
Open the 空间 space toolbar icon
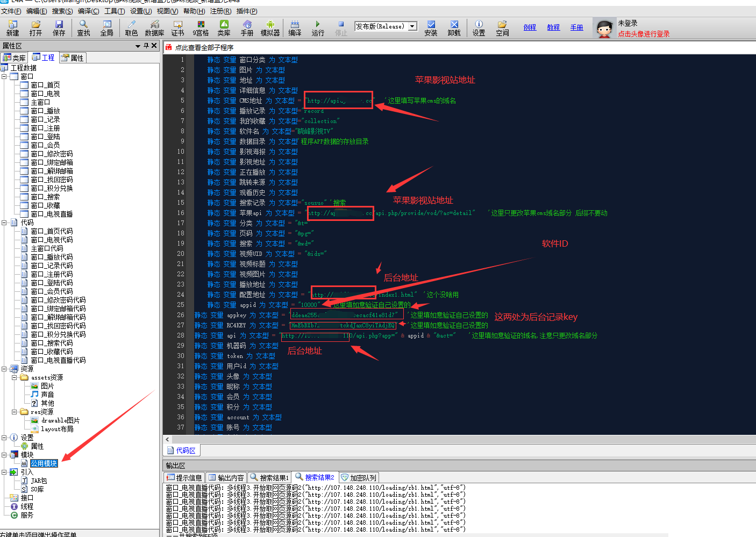click(x=502, y=28)
